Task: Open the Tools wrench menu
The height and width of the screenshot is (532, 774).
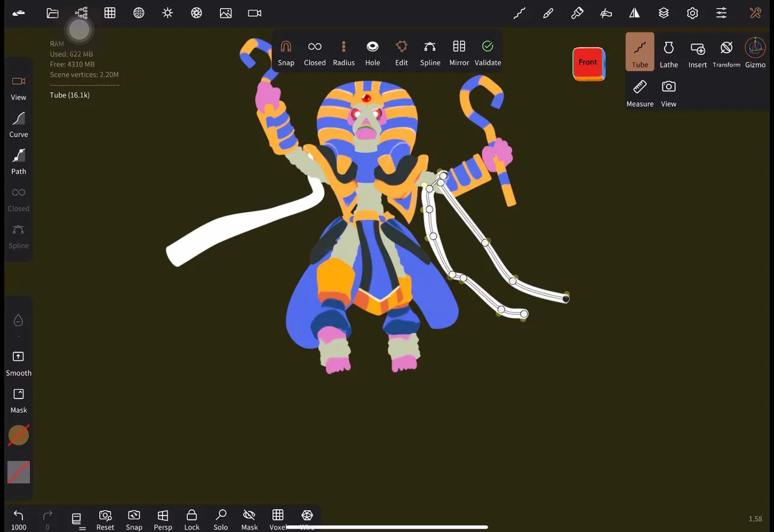Action: [755, 13]
